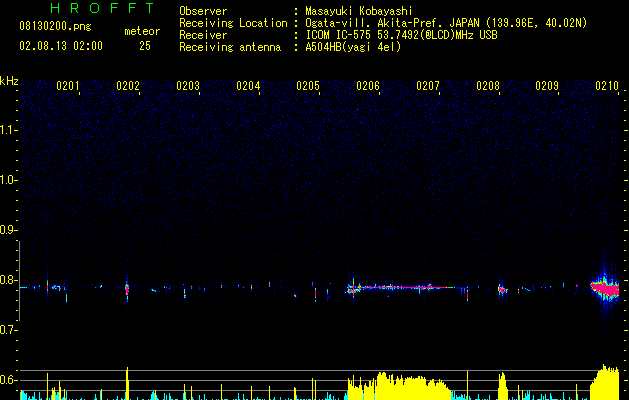Click the 0206 time marker
Screen dimensions: 629x400
(368, 86)
